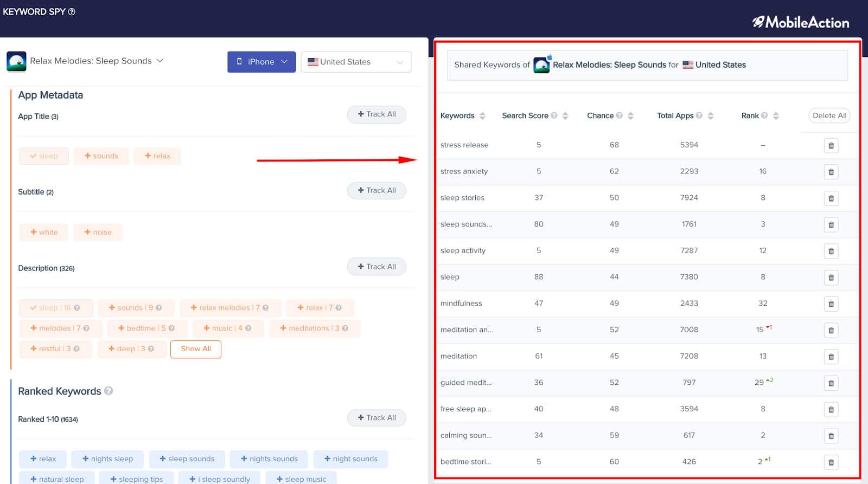Image resolution: width=868 pixels, height=484 pixels.
Task: Click the MobileAction logo
Action: [801, 22]
